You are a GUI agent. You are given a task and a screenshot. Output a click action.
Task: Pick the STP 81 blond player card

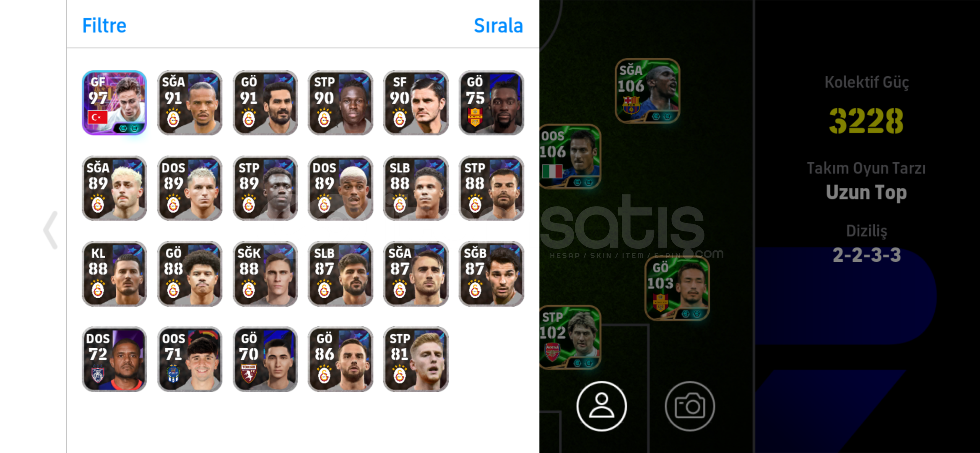416,359
